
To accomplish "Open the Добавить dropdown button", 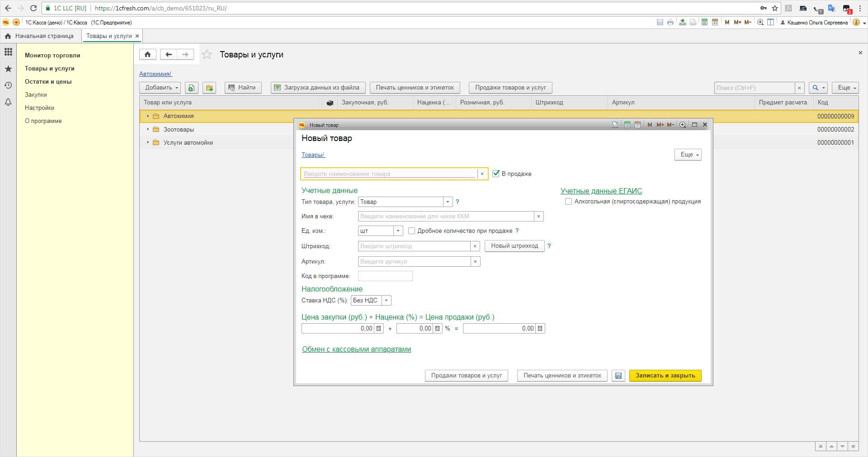I will tap(160, 88).
